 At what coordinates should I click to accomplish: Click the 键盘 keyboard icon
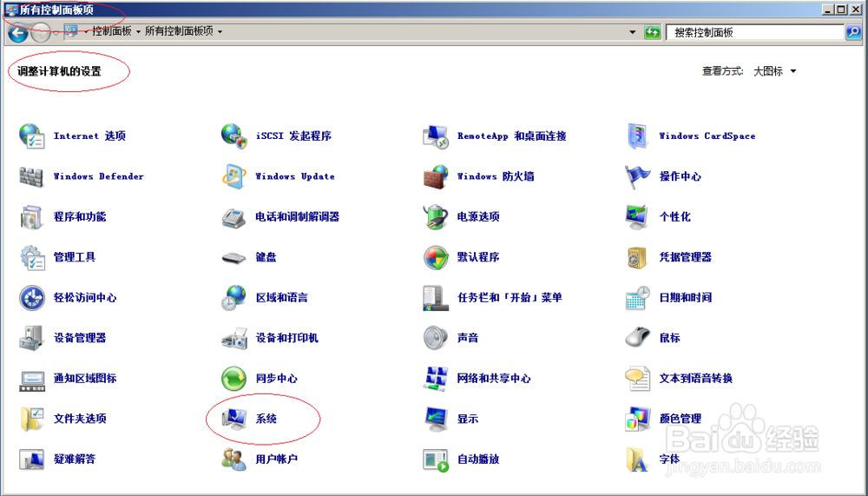point(233,258)
